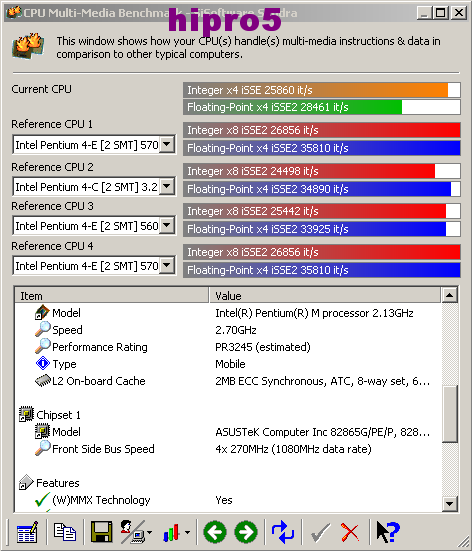
Task: Refresh benchmark with blue arrows icon
Action: 283,532
